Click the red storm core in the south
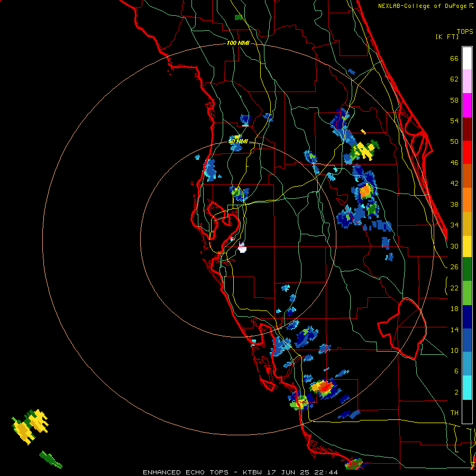Viewport: 476px width, 476px height. pyautogui.click(x=326, y=387)
